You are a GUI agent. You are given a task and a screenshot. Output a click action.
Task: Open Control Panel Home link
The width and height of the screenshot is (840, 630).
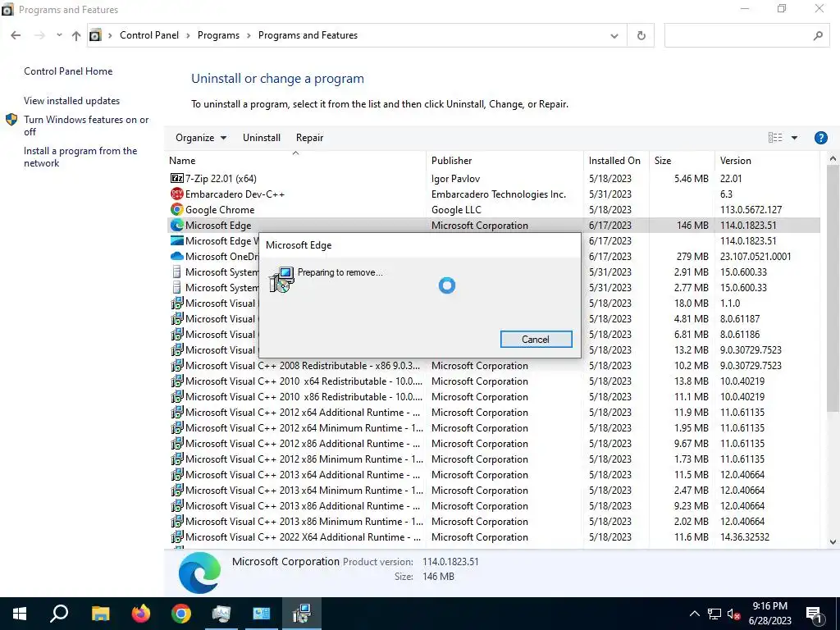click(68, 71)
